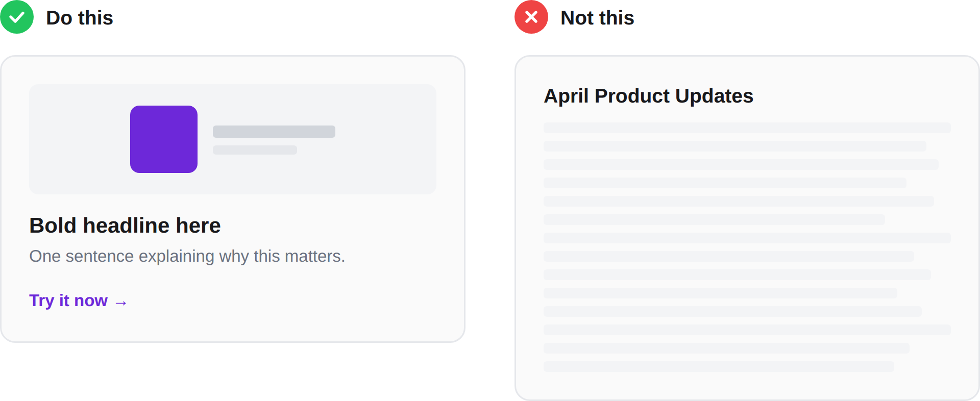This screenshot has height=401, width=980.
Task: Open the Try it now link
Action: coord(68,300)
